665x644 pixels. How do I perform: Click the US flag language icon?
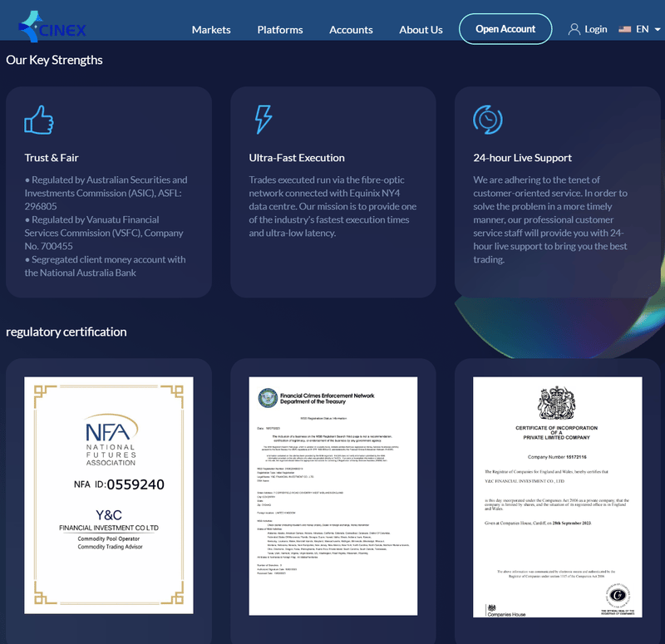(x=624, y=29)
